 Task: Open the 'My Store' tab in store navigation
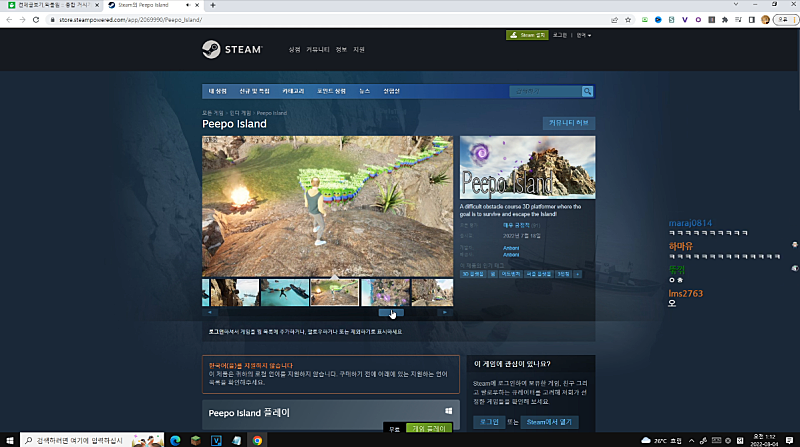click(x=217, y=91)
